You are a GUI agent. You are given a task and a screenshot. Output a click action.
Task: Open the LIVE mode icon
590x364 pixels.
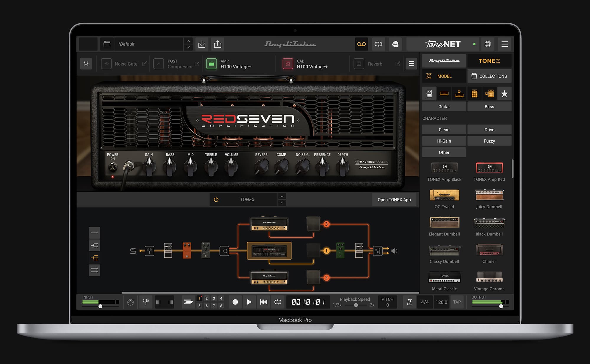pos(395,44)
